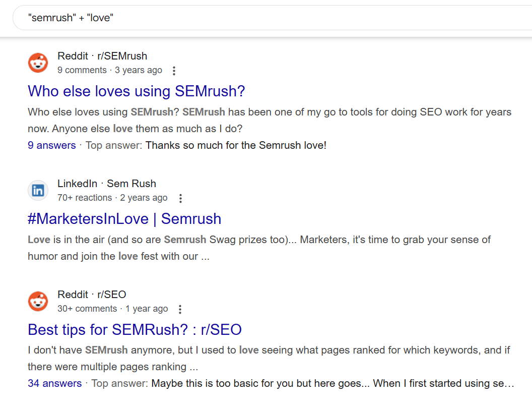Open the "9 answers" link
Viewport: 532px width, 406px height.
tap(52, 145)
